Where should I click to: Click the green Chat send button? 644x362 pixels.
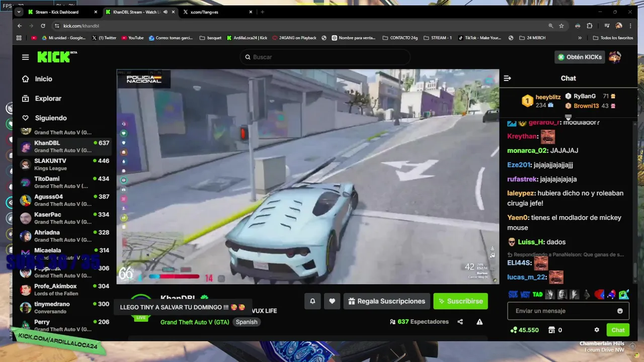tap(618, 330)
